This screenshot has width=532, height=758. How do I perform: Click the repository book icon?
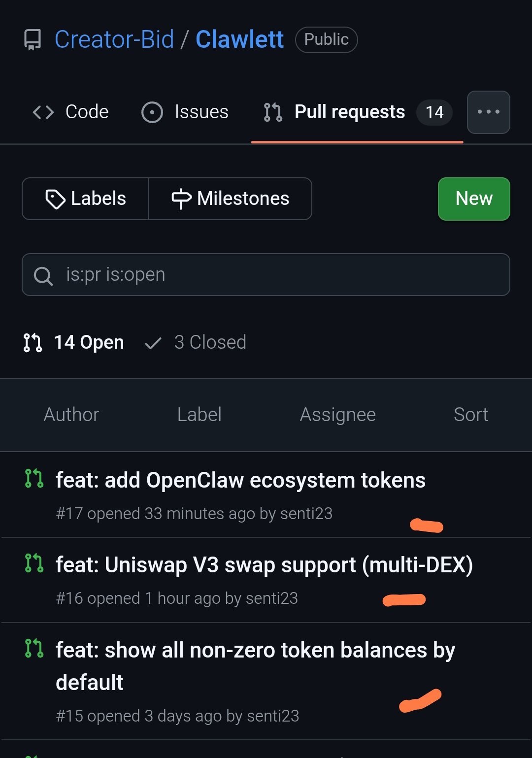coord(33,40)
